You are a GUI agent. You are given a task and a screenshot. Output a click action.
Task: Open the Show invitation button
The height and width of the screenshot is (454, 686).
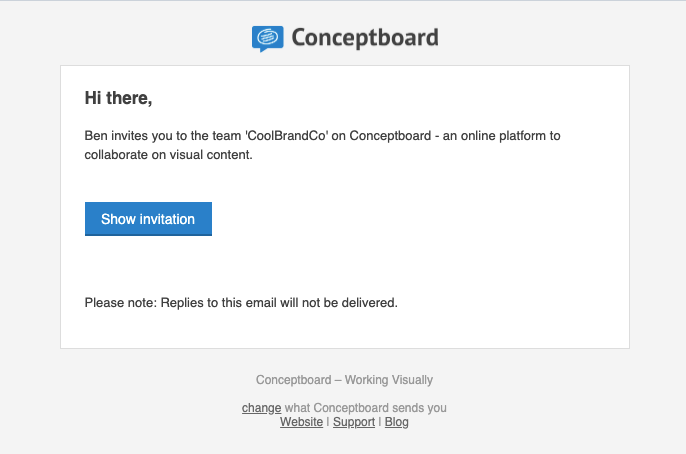pyautogui.click(x=148, y=219)
